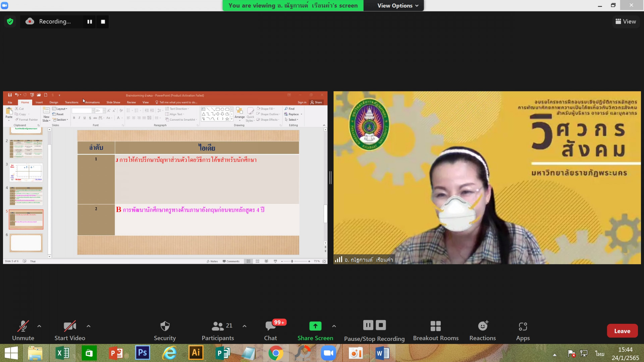The image size is (644, 362).
Task: Click the PowerPoint Share button
Action: (x=316, y=103)
